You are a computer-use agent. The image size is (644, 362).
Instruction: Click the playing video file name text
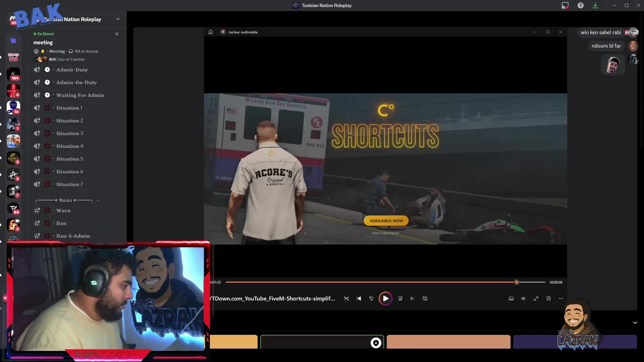tap(272, 299)
